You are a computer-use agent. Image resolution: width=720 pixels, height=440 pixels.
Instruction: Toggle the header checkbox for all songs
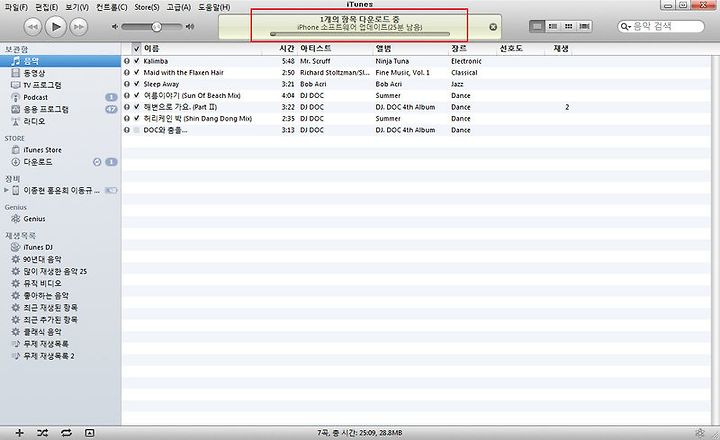(136, 49)
